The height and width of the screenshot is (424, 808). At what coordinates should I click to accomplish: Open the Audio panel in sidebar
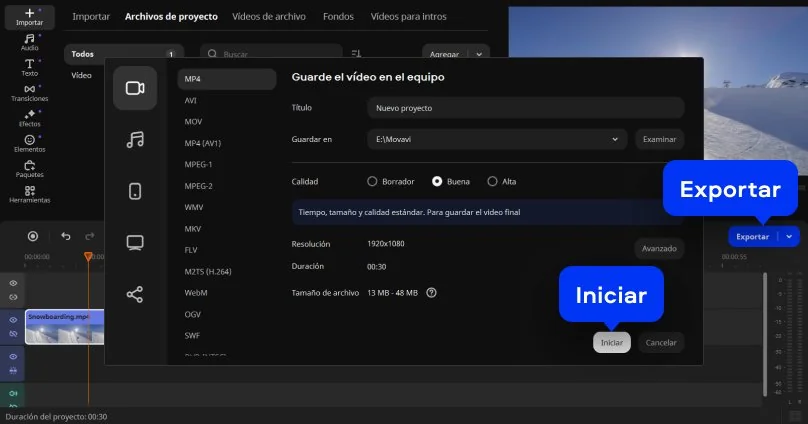[30, 42]
